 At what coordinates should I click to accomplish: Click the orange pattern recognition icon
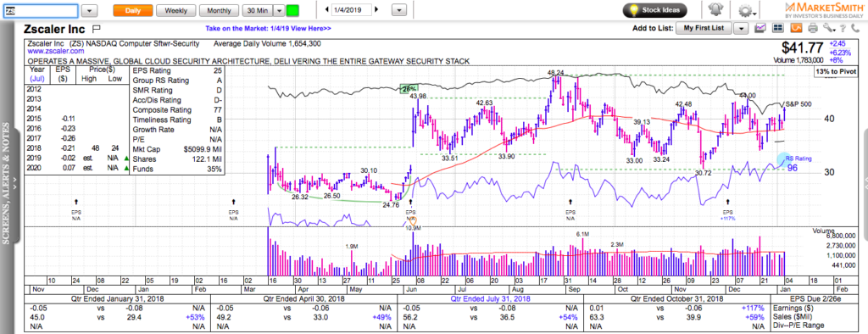point(795,28)
